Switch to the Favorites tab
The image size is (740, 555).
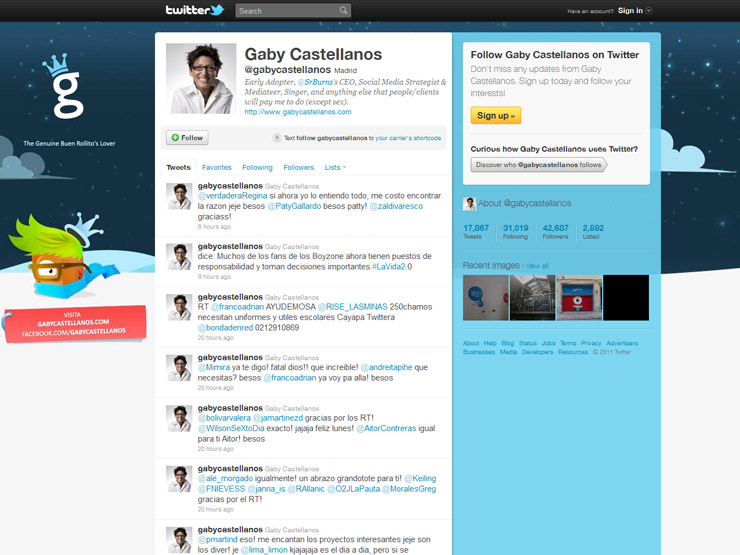[x=217, y=168]
